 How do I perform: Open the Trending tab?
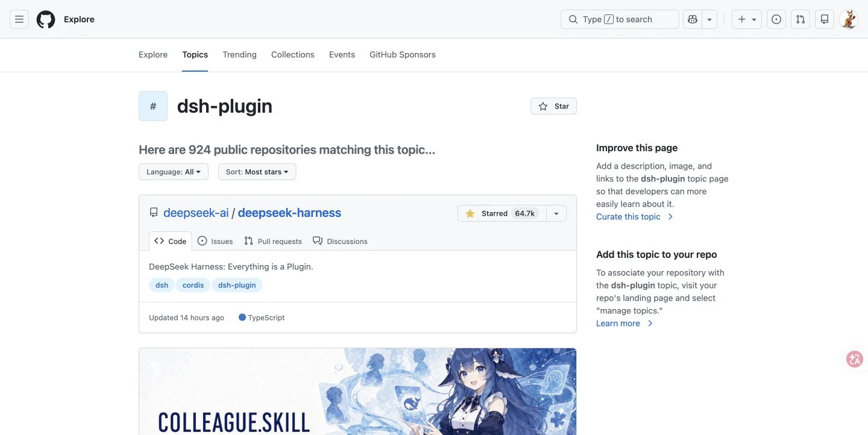tap(239, 54)
